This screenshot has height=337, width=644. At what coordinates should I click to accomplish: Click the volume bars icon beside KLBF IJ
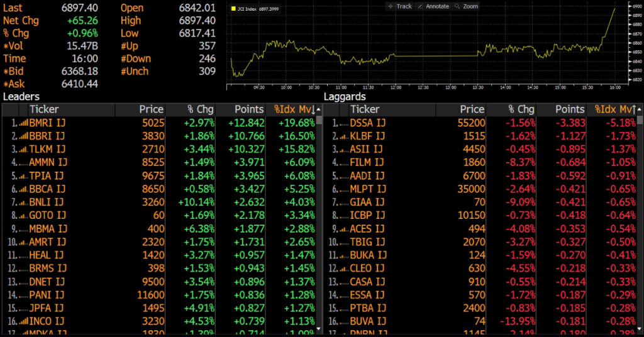tap(344, 136)
